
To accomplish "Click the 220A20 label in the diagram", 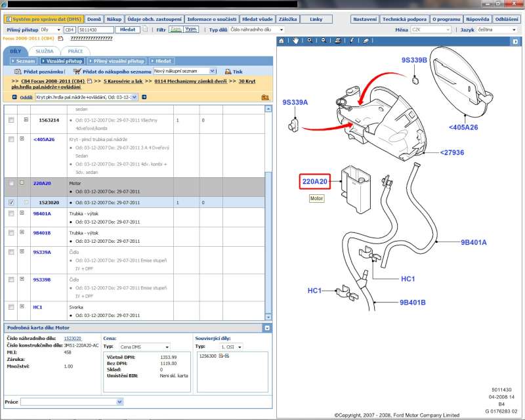I will click(x=314, y=182).
